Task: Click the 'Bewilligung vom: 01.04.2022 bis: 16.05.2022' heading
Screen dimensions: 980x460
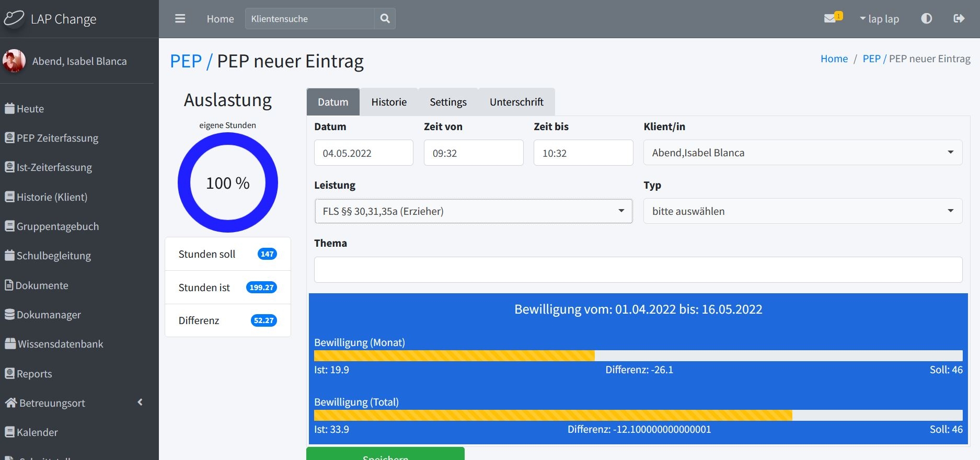Action: [x=638, y=309]
